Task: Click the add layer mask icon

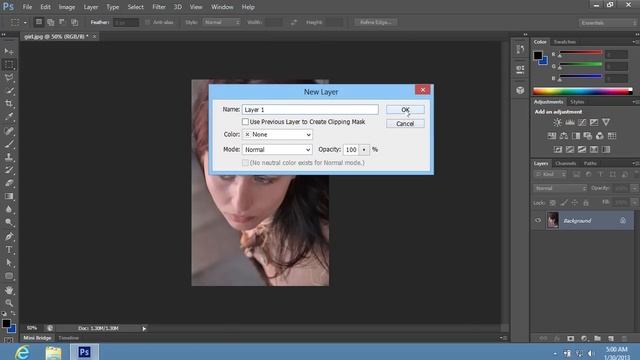Action: point(571,338)
